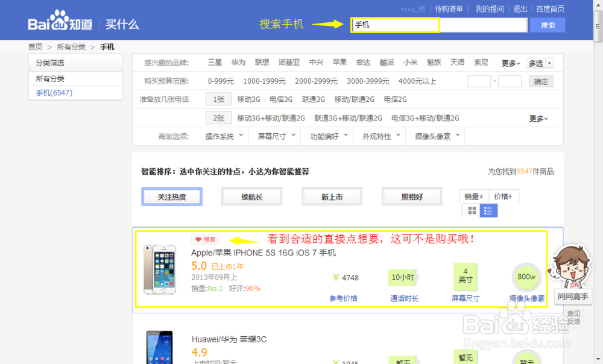Select 新上市 smart sort button
The height and width of the screenshot is (364, 603).
pos(332,197)
